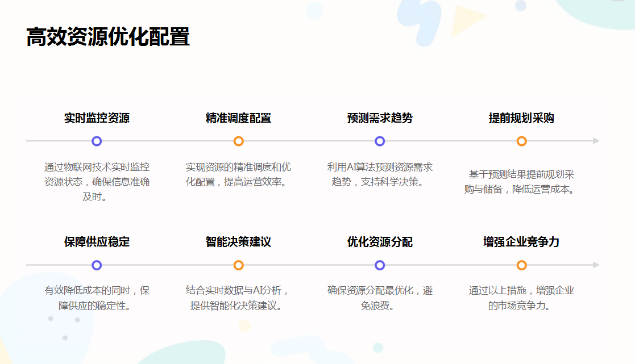Select the orange timeline circle under 智能决策建议
The image size is (635, 364).
[x=239, y=265]
